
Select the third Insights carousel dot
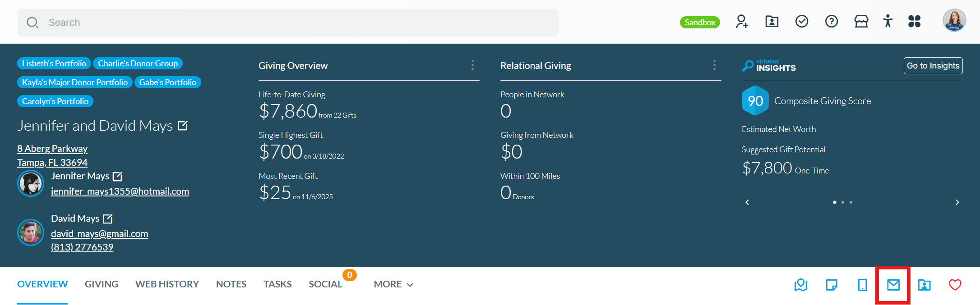(x=851, y=202)
